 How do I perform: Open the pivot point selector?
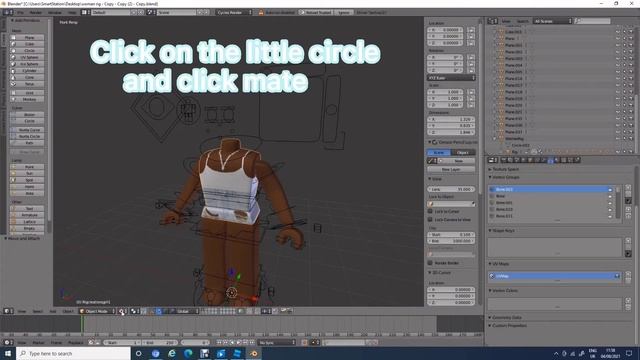tap(135, 311)
